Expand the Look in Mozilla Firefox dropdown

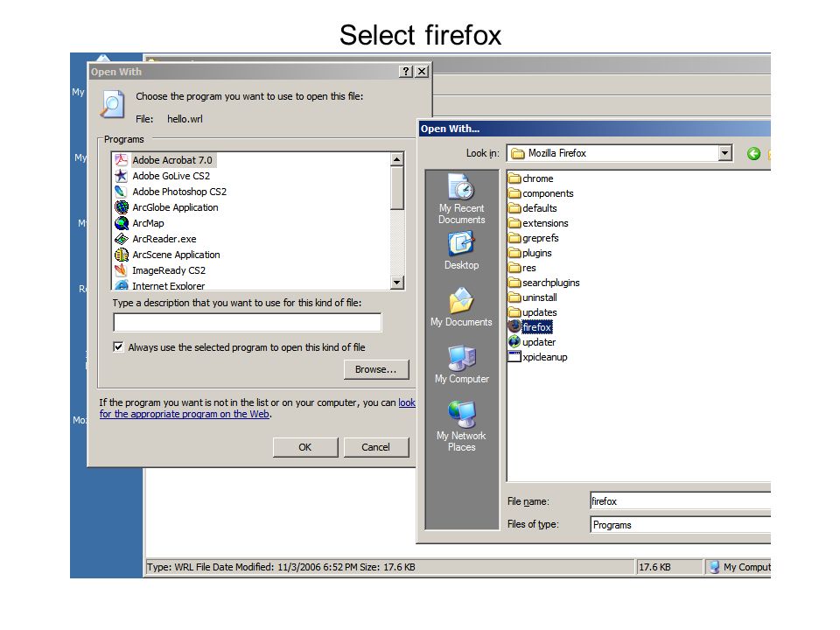click(x=724, y=153)
